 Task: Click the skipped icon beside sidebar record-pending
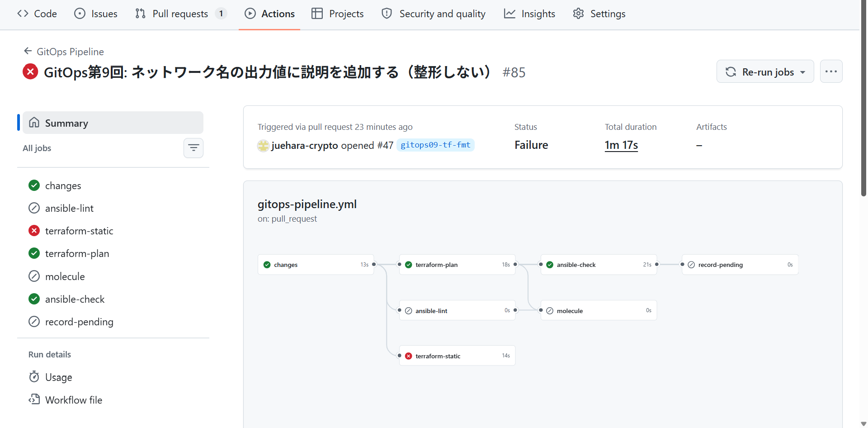coord(34,321)
